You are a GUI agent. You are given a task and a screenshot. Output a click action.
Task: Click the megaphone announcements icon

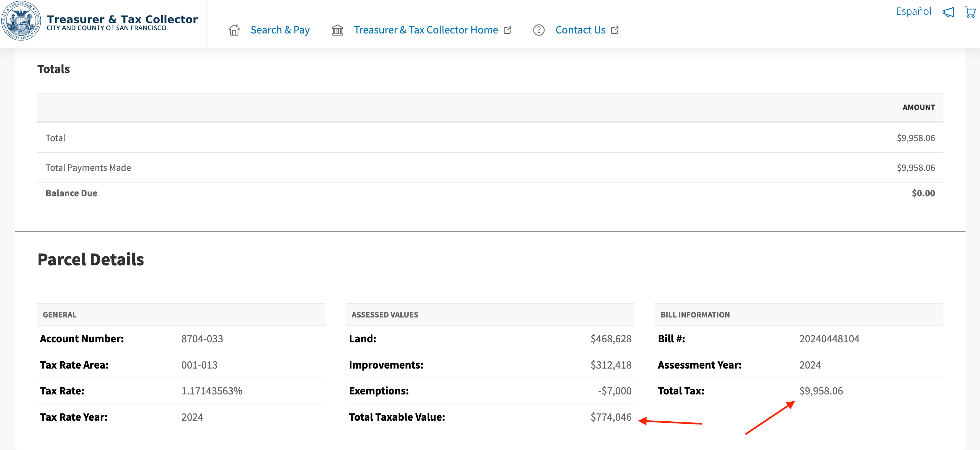tap(948, 12)
